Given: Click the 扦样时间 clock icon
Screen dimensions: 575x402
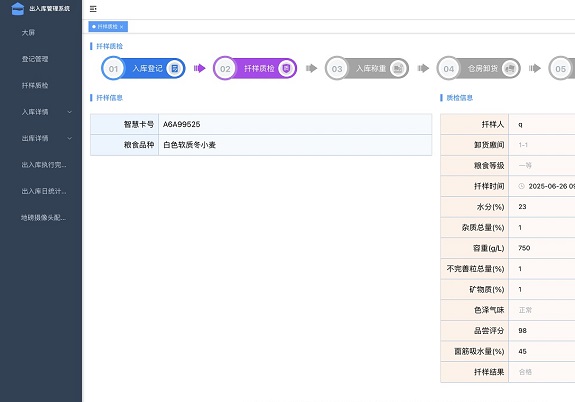Looking at the screenshot, I should (x=521, y=186).
